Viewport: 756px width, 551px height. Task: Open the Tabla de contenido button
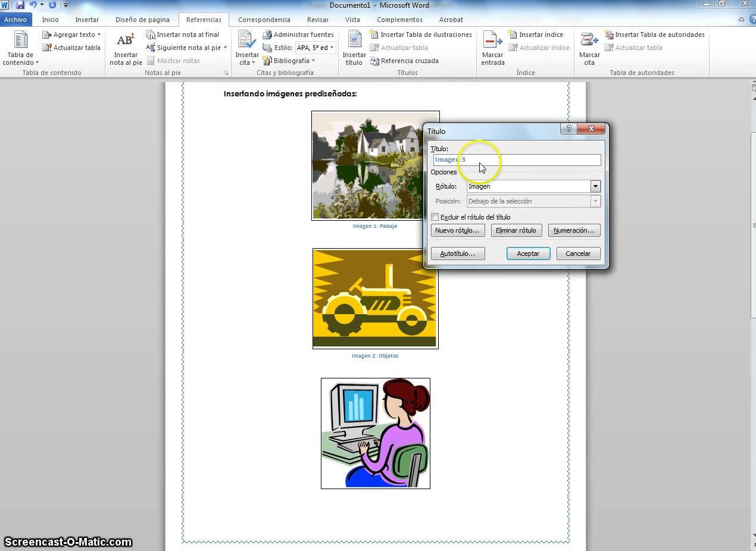tap(20, 48)
